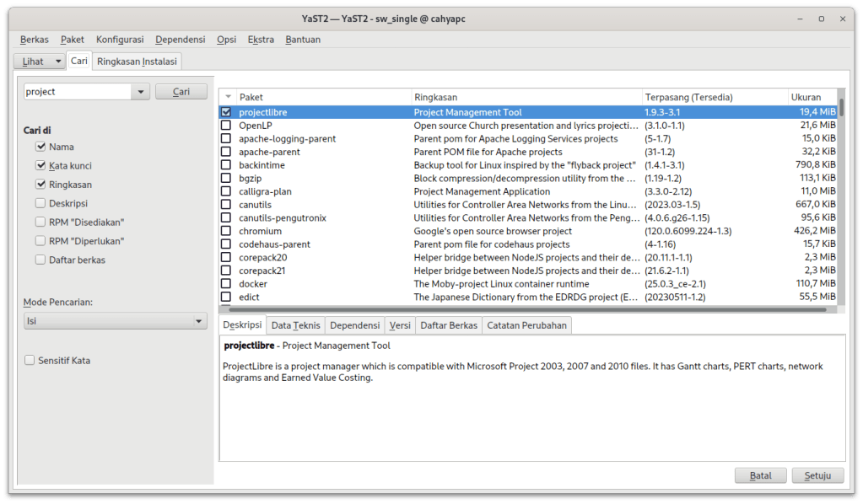Mark OpenLP package status checkbox
The height and width of the screenshot is (504, 863).
point(226,126)
